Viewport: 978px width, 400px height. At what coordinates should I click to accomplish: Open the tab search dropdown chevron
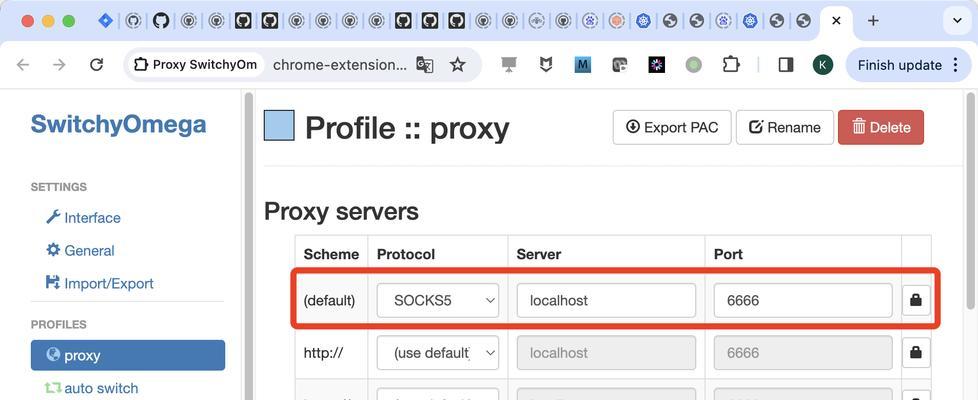957,21
